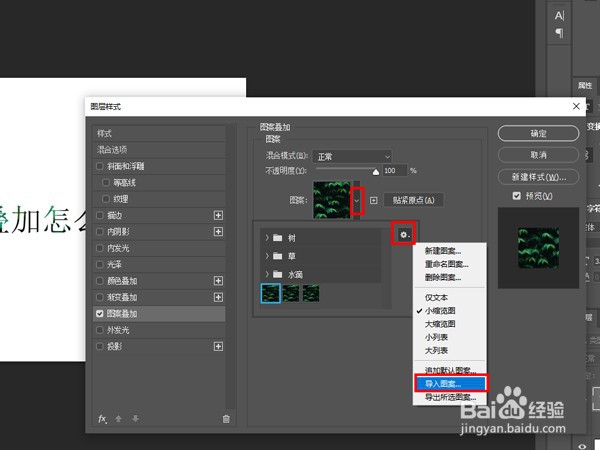Enable the 内阴影 checkbox
Image resolution: width=600 pixels, height=450 pixels.
[x=100, y=232]
